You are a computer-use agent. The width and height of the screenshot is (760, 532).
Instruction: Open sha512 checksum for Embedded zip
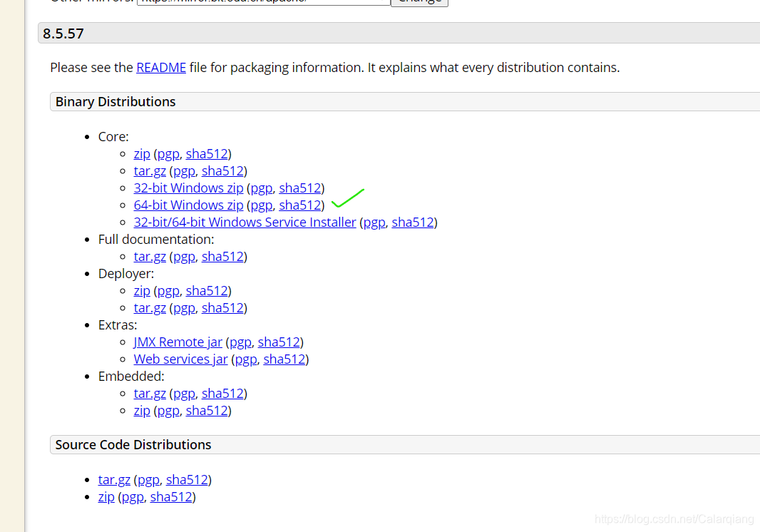[207, 411]
